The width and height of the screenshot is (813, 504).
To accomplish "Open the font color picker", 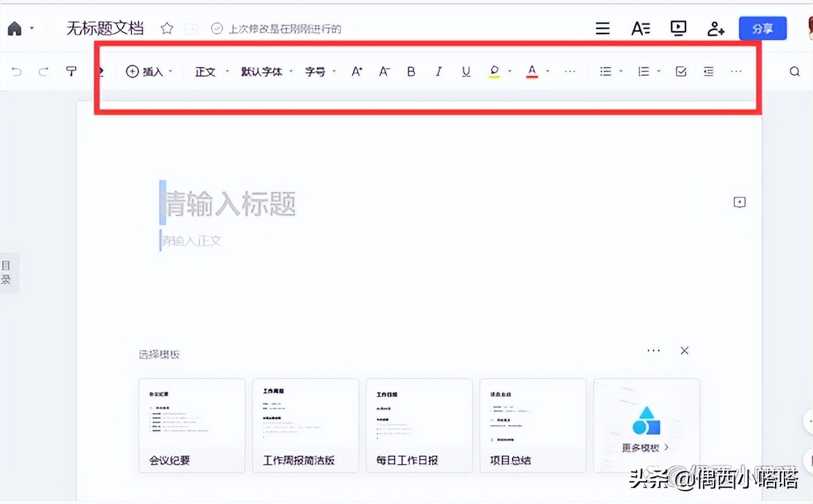I will point(532,71).
